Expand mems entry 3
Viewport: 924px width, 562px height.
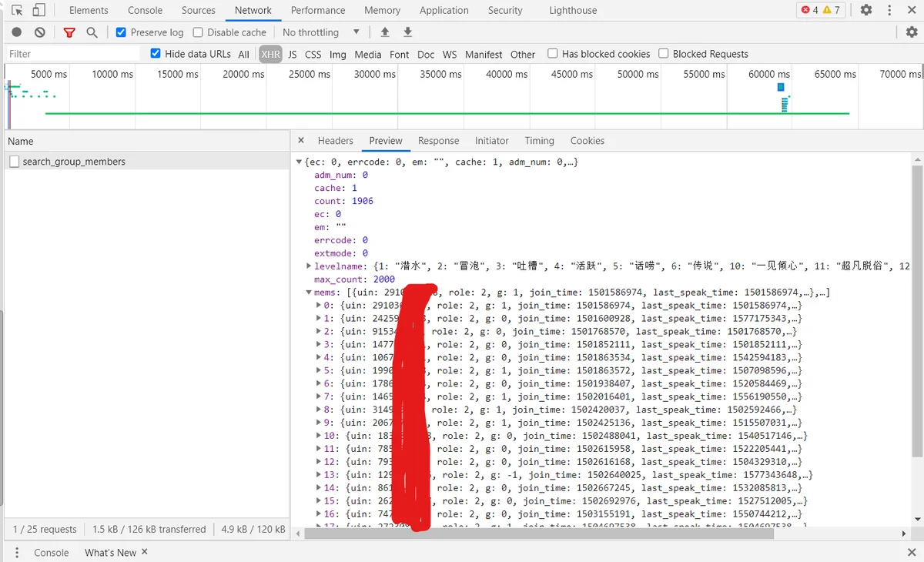(319, 344)
